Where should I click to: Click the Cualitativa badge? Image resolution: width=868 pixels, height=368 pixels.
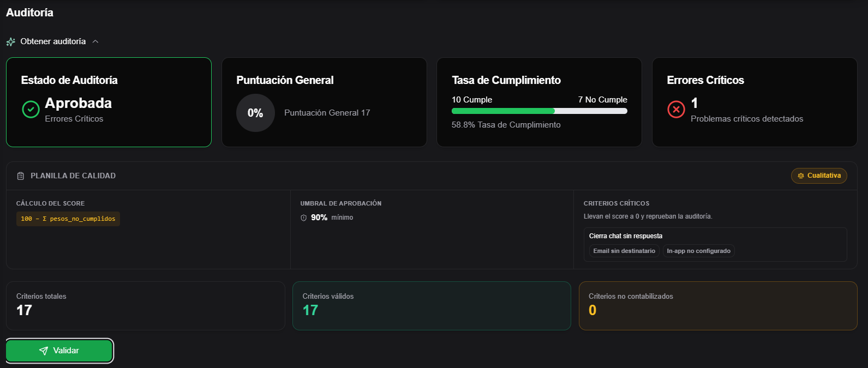[x=819, y=176]
